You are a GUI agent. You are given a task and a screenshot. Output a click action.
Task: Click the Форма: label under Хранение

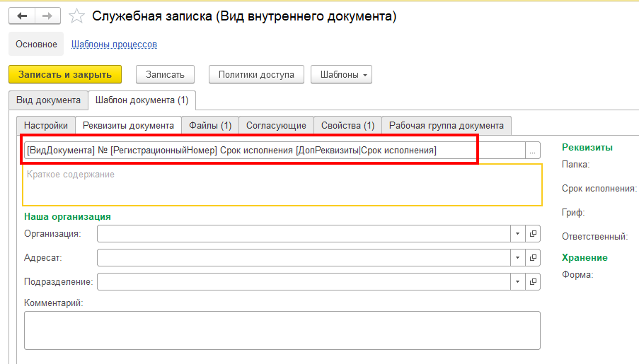tap(577, 275)
